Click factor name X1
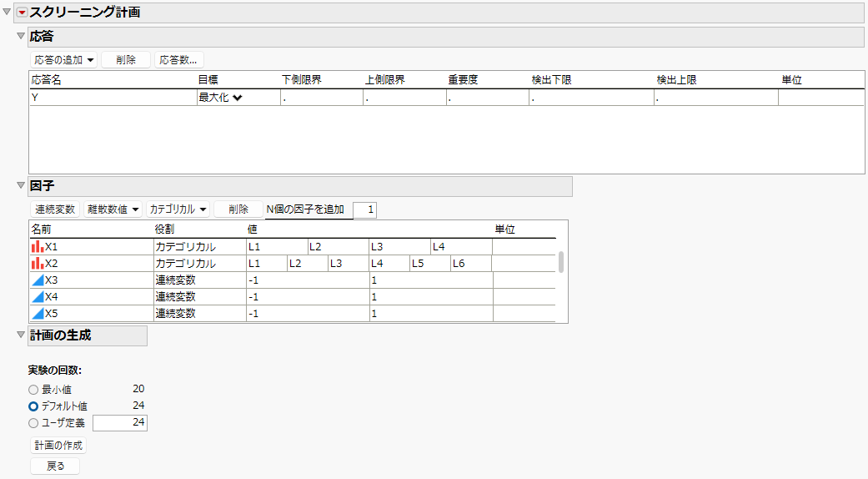 (x=51, y=246)
